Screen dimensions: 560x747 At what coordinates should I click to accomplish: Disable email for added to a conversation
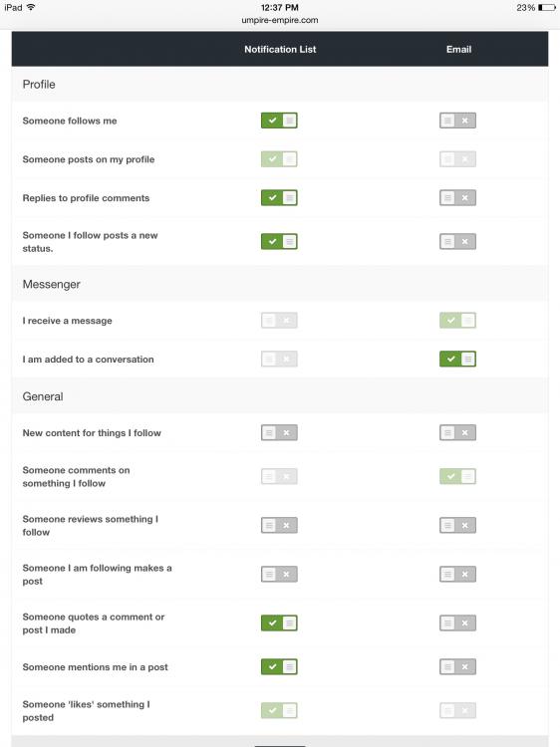click(x=457, y=359)
